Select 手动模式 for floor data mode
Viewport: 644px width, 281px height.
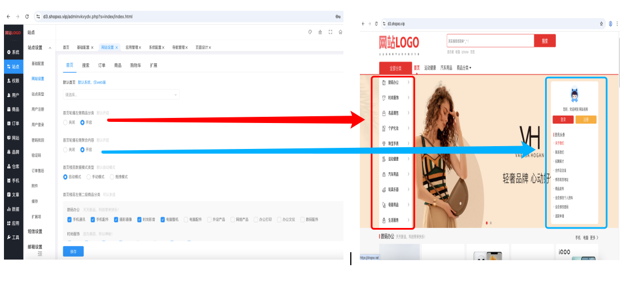coord(95,177)
